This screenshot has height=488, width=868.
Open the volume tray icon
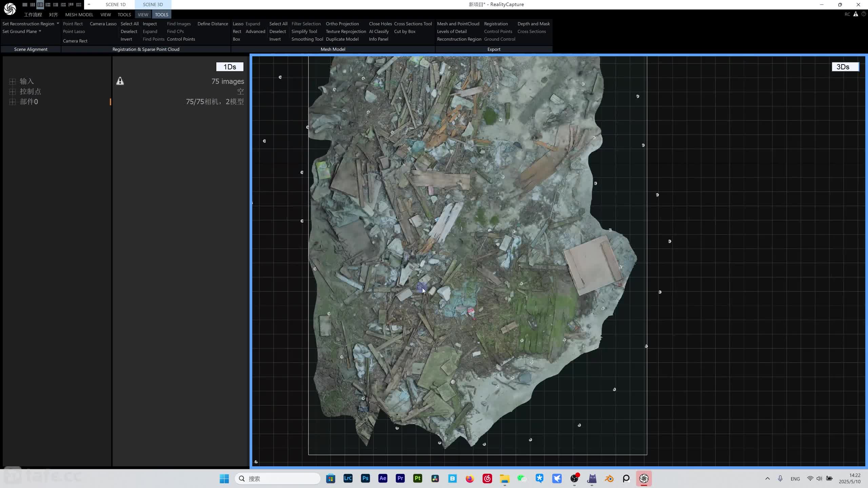819,479
